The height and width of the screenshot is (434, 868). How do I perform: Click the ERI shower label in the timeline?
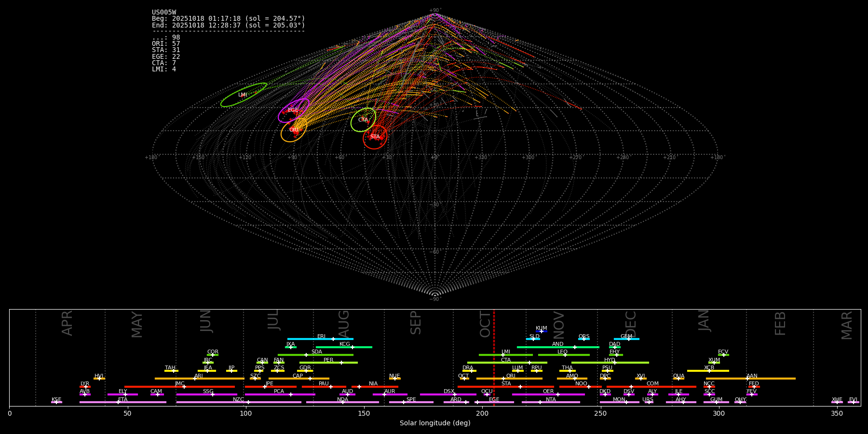click(321, 337)
